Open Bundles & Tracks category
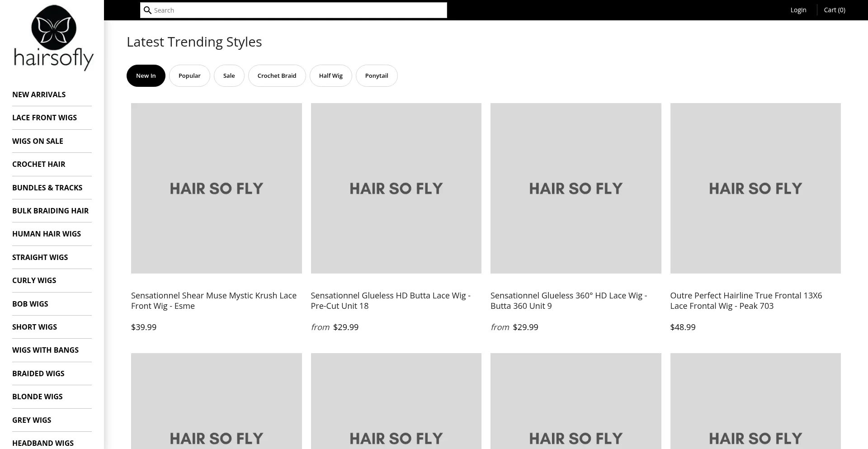 pos(47,188)
